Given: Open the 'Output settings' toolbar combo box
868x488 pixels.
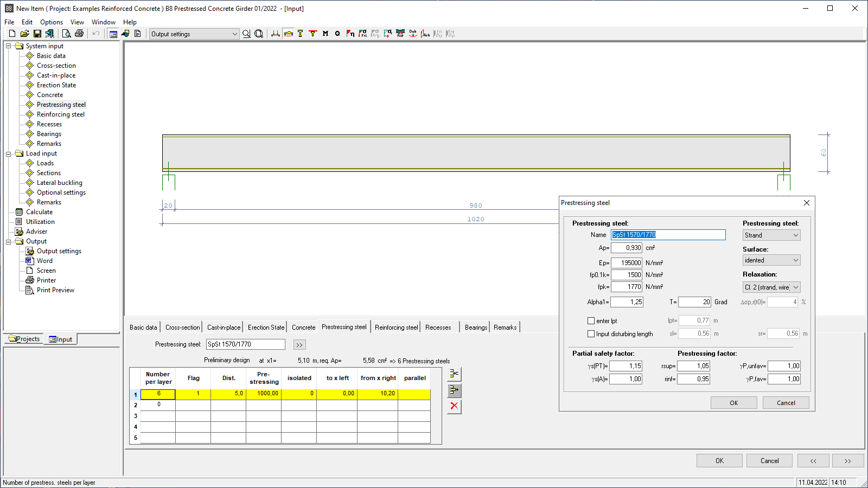Looking at the screenshot, I should click(x=194, y=34).
